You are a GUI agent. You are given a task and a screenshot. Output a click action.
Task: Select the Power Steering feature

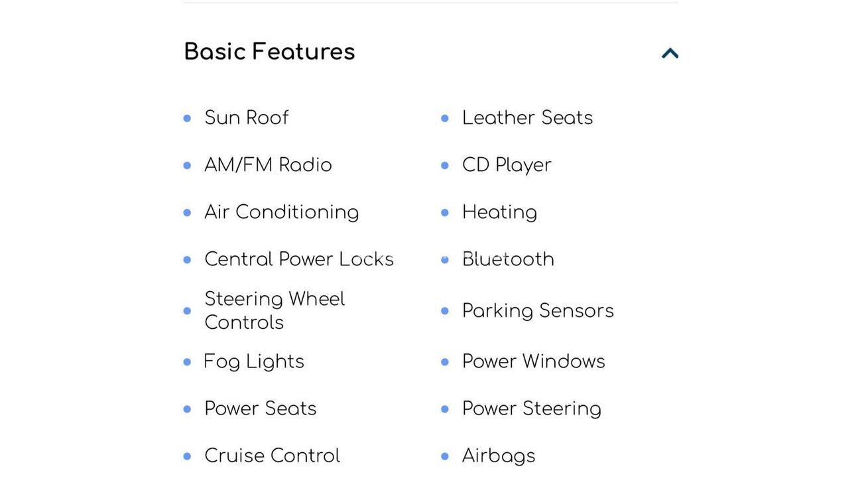pos(531,409)
